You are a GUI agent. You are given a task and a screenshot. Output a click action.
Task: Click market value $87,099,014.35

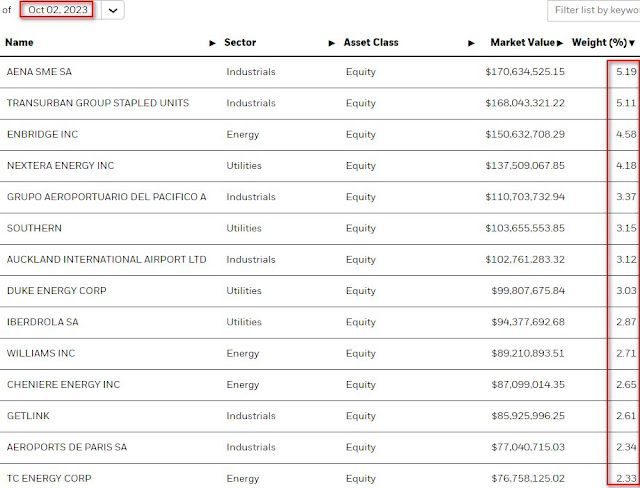[x=528, y=385]
